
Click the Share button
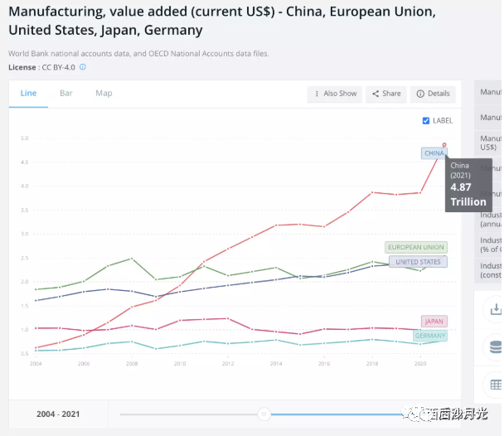(x=386, y=94)
